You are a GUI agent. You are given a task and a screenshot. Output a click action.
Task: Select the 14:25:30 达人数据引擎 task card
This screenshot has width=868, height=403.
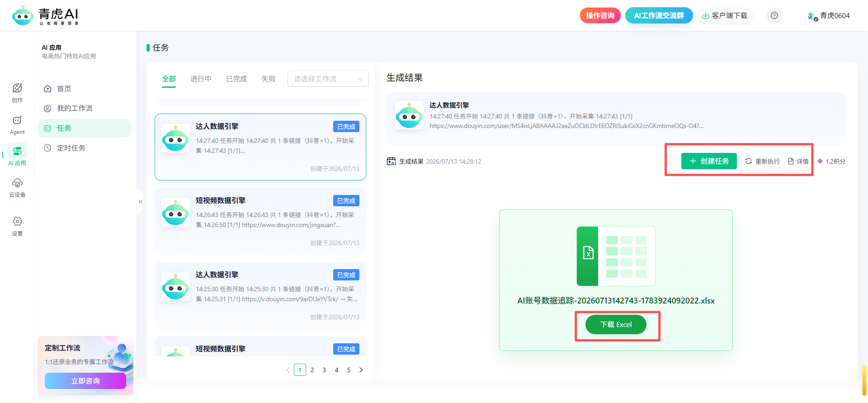[260, 295]
